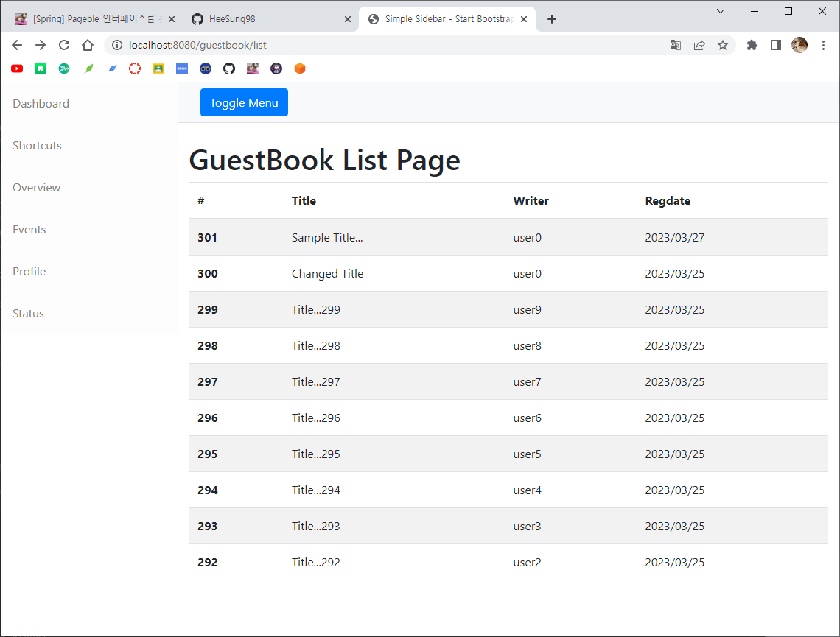Open the browser side panel
Image resolution: width=840 pixels, height=637 pixels.
coord(776,45)
